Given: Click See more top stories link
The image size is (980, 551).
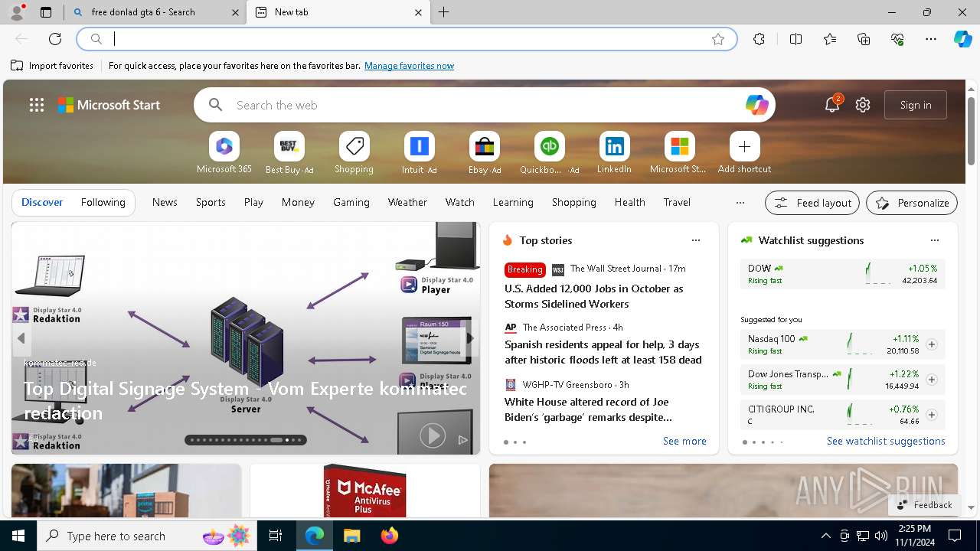Looking at the screenshot, I should coord(684,442).
